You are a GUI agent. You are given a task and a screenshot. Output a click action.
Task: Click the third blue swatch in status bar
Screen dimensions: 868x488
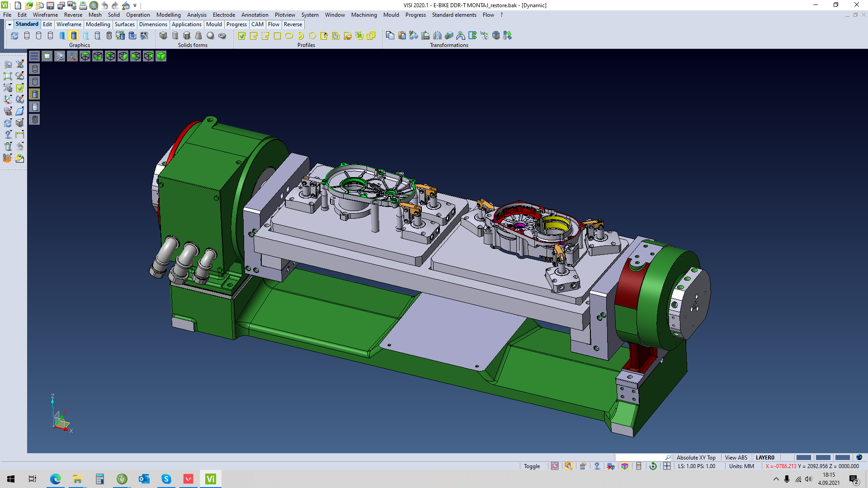842,458
